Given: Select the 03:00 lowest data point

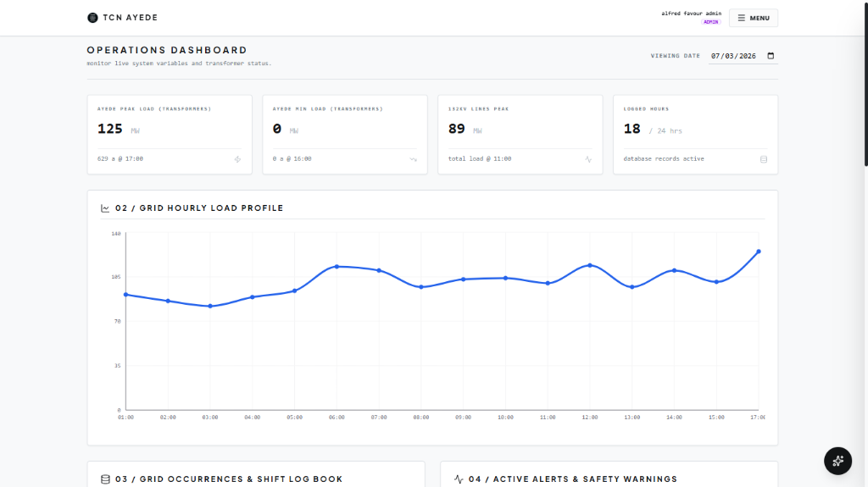Looking at the screenshot, I should pyautogui.click(x=210, y=306).
